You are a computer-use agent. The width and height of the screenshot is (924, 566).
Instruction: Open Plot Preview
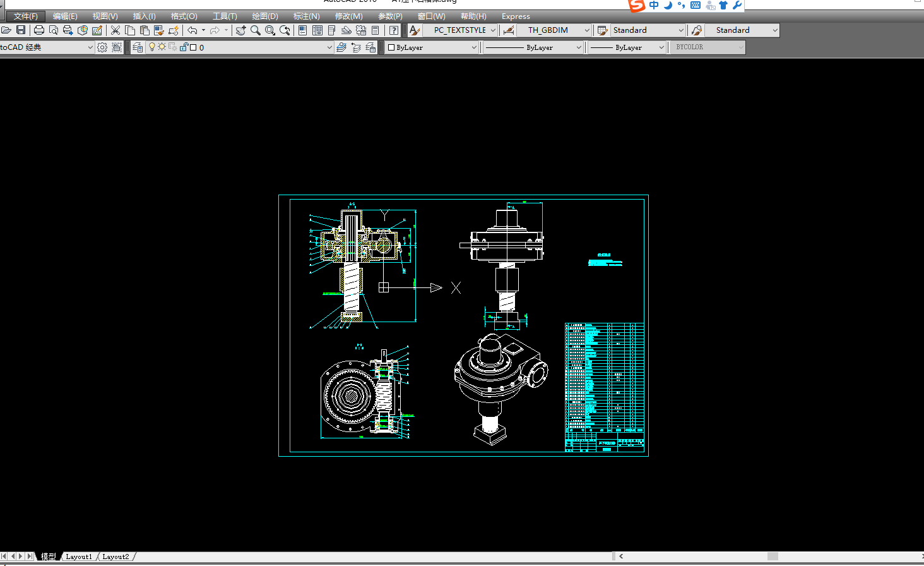[54, 30]
